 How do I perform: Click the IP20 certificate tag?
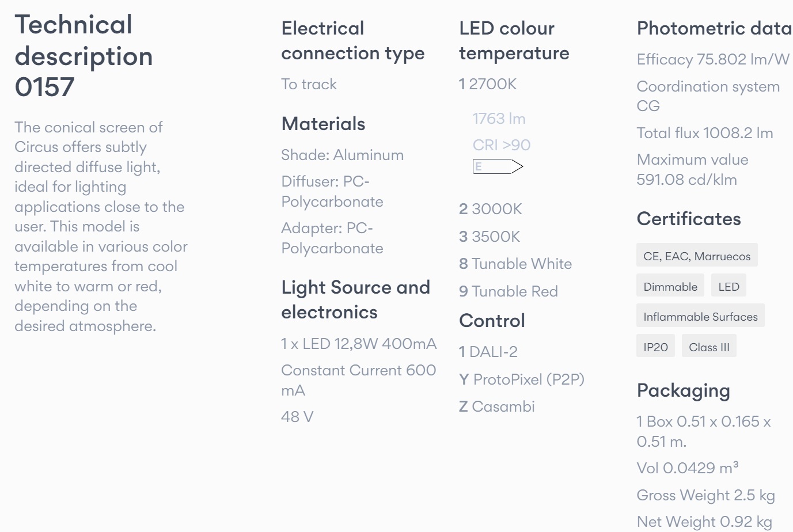(x=655, y=347)
